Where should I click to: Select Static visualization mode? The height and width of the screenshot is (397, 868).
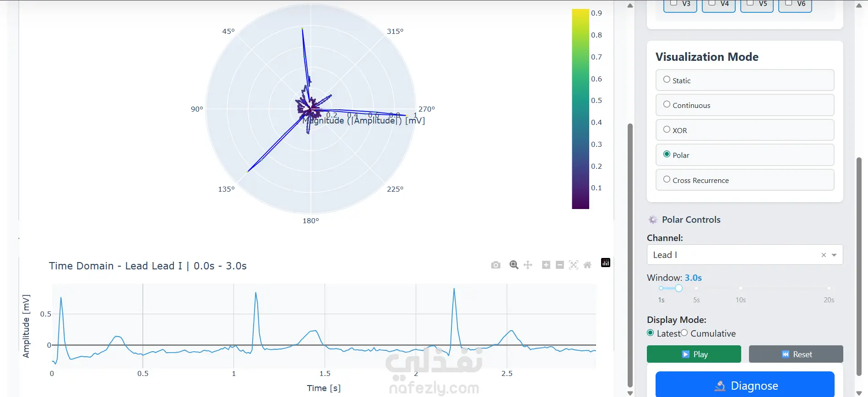[745, 80]
